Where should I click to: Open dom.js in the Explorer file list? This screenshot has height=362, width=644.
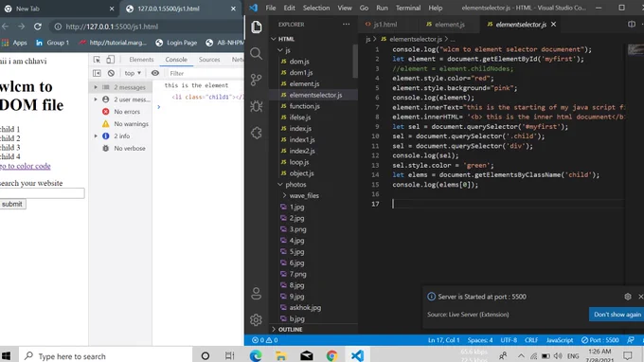pyautogui.click(x=299, y=62)
